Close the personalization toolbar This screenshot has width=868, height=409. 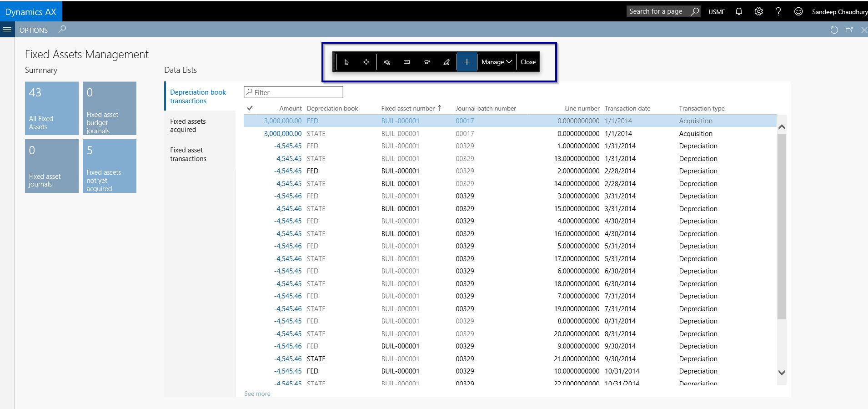coord(528,62)
